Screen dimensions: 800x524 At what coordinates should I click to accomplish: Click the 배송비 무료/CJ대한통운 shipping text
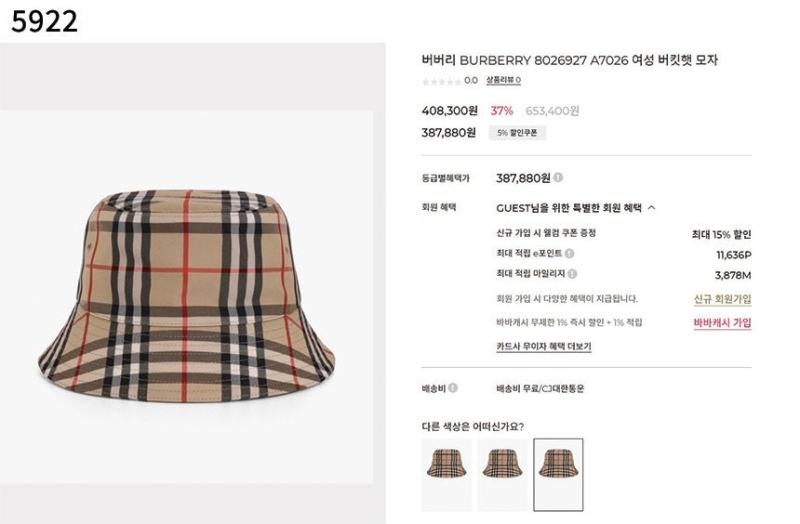[540, 388]
